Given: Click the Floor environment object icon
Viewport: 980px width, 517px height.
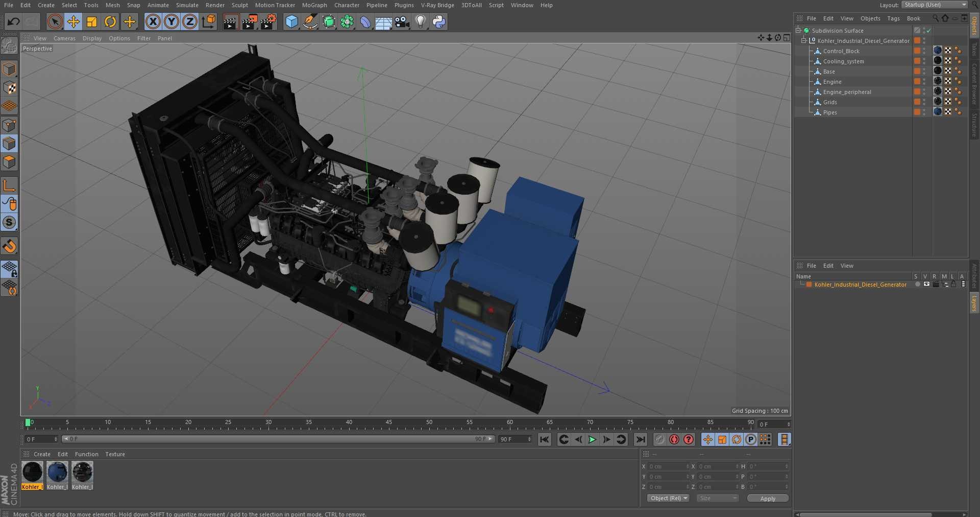Looking at the screenshot, I should 384,21.
